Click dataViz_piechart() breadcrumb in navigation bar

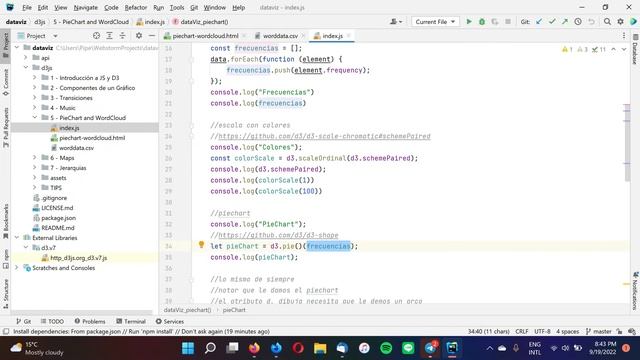[200, 22]
